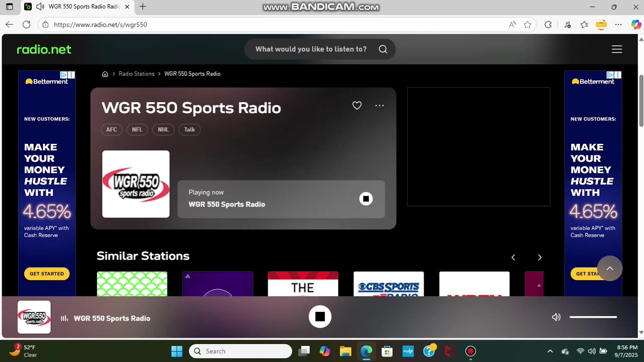Click the magnifier search icon
This screenshot has width=644, height=362.
(x=383, y=49)
